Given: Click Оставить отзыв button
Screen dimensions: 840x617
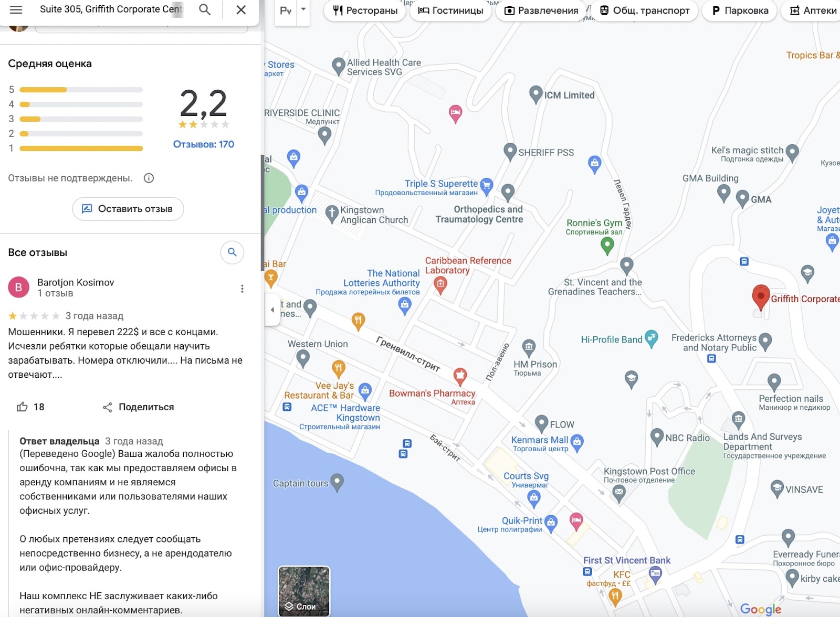Looking at the screenshot, I should tap(128, 209).
